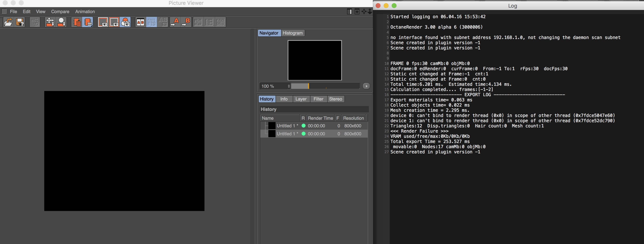Toggle the second eye view icon
This screenshot has height=244, width=644.
click(114, 22)
